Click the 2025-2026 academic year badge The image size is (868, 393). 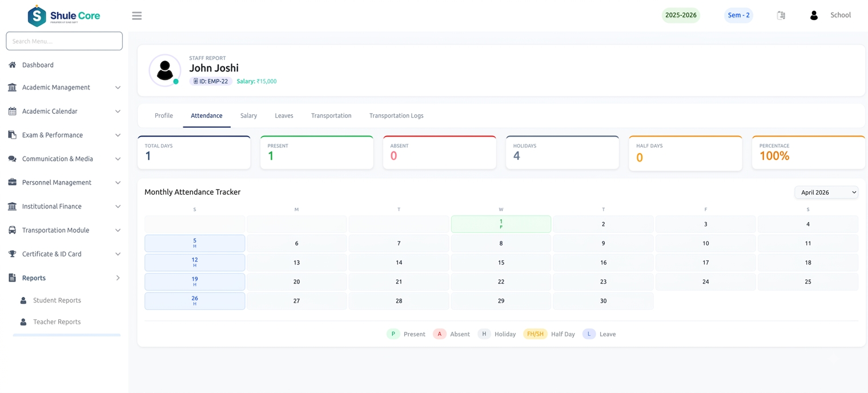pyautogui.click(x=681, y=15)
